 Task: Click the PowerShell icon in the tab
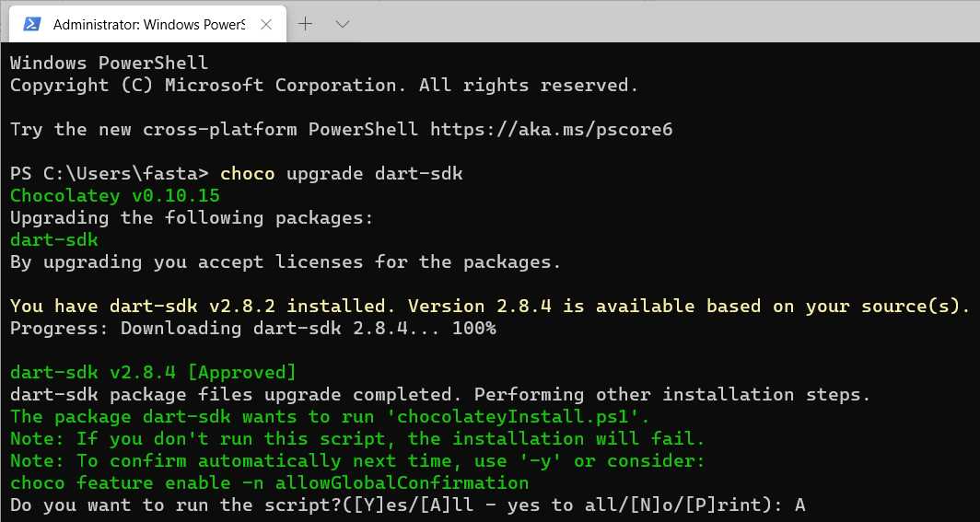[31, 24]
